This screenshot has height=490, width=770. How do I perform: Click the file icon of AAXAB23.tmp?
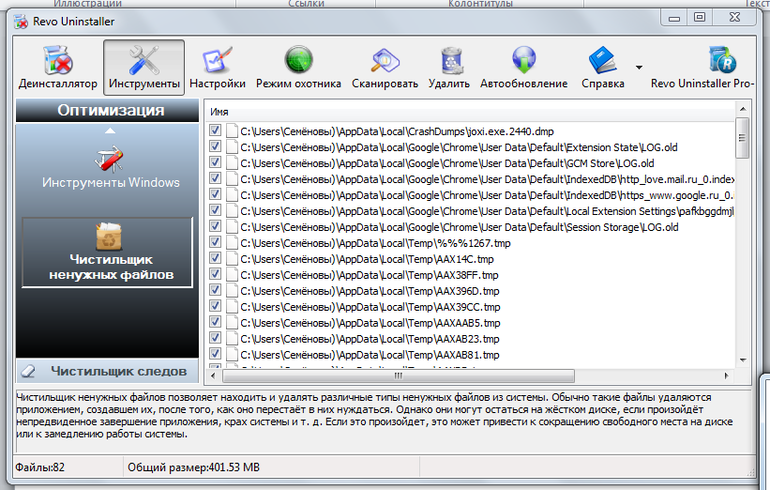(232, 339)
